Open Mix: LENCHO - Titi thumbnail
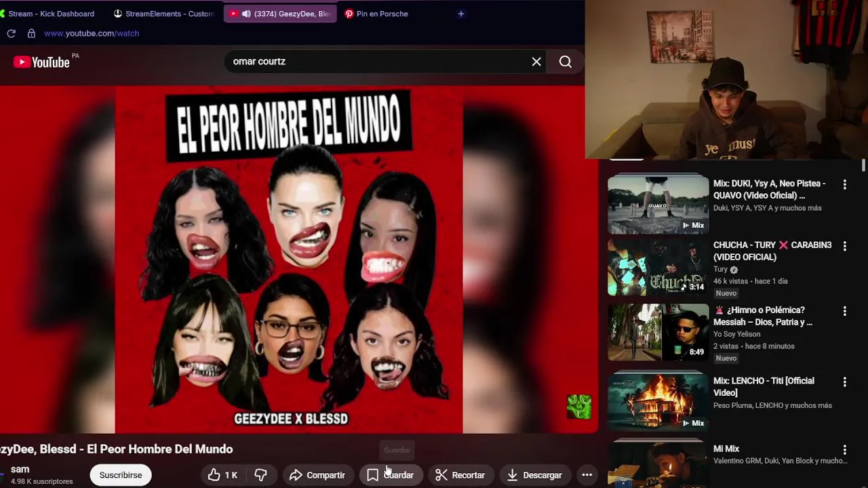 coord(658,403)
